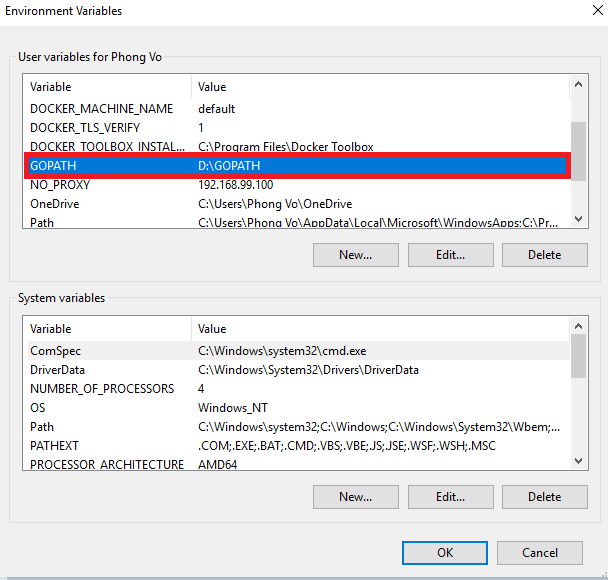Select the system Path variable starting C:\Windows\system32
Image resolution: width=608 pixels, height=580 pixels.
pyautogui.click(x=299, y=426)
